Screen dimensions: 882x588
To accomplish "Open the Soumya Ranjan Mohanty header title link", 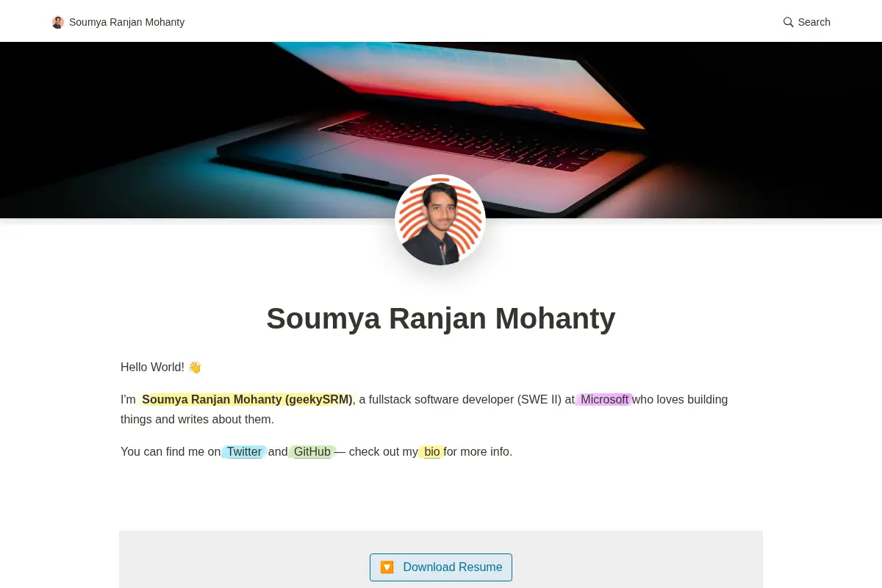I will pyautogui.click(x=118, y=22).
